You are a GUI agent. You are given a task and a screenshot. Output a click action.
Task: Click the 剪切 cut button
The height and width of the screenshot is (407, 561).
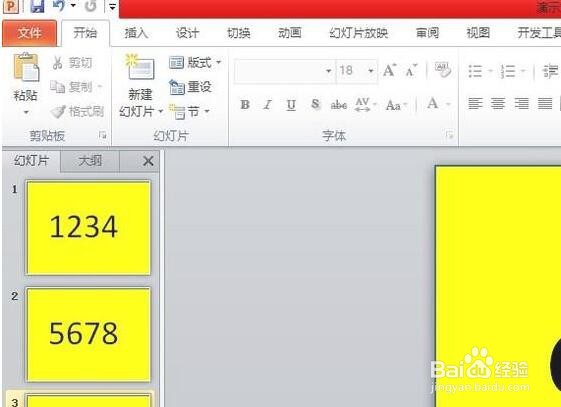[x=72, y=63]
